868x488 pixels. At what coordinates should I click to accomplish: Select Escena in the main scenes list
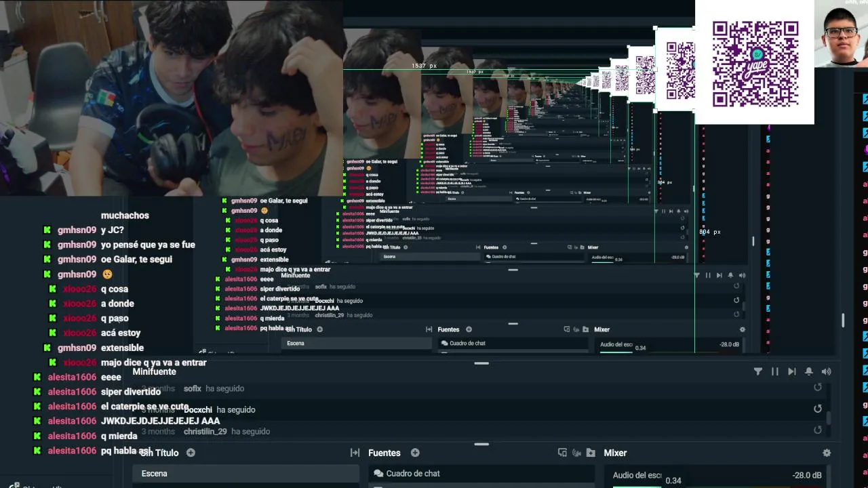245,474
